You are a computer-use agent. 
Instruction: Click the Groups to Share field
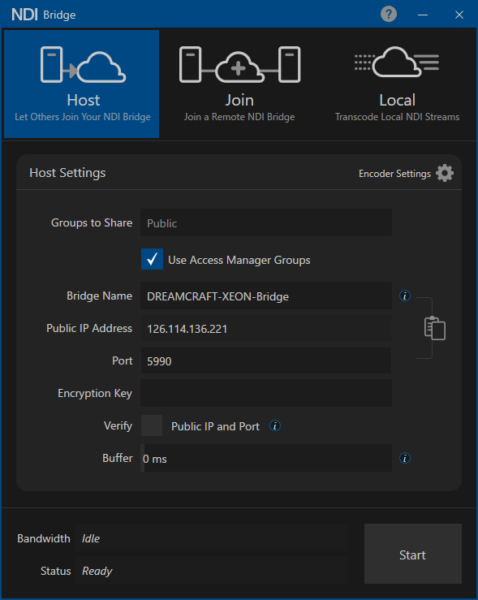pos(266,223)
